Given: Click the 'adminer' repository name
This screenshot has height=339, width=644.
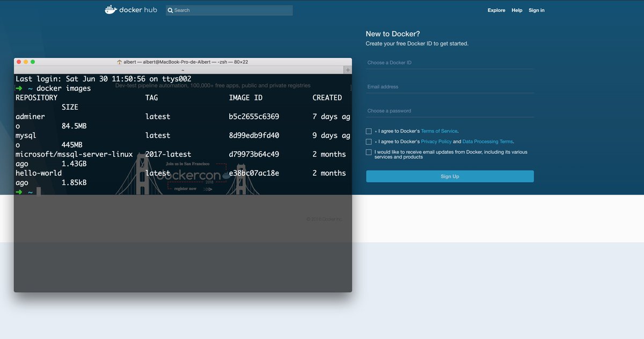Looking at the screenshot, I should 30,117.
